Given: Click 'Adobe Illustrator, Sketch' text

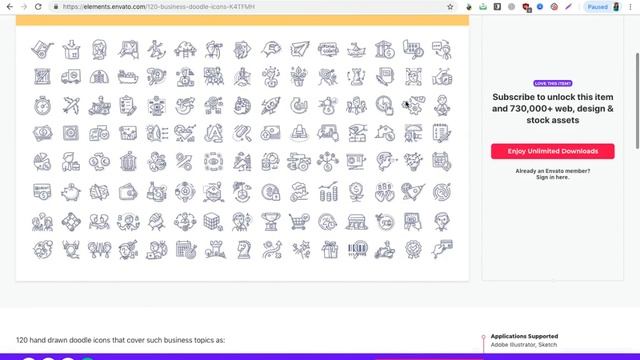Looking at the screenshot, I should pyautogui.click(x=524, y=344).
